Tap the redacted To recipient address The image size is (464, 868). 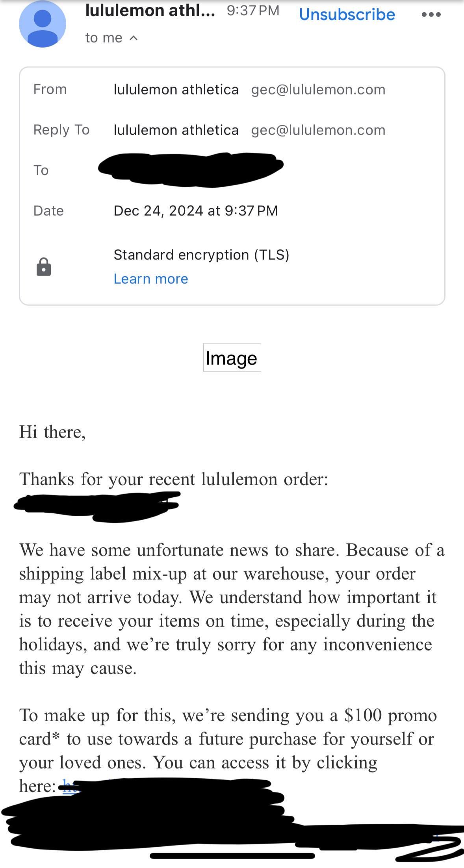[191, 169]
